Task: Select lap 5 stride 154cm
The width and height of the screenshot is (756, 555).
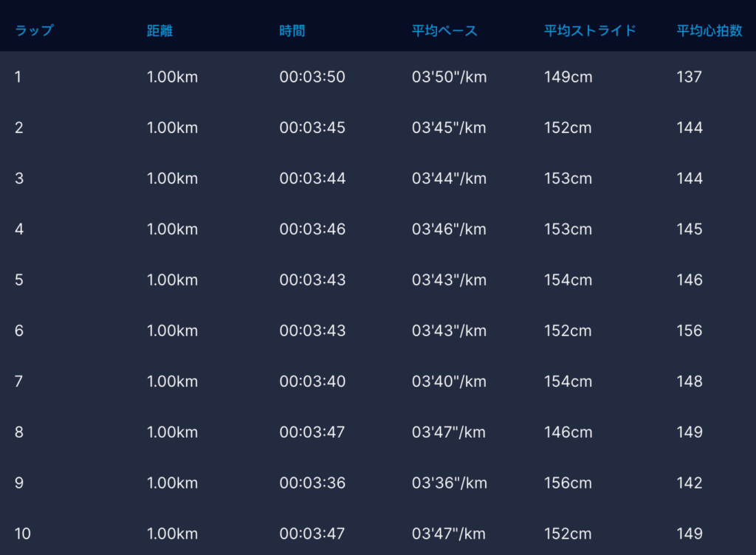Action: pos(568,280)
